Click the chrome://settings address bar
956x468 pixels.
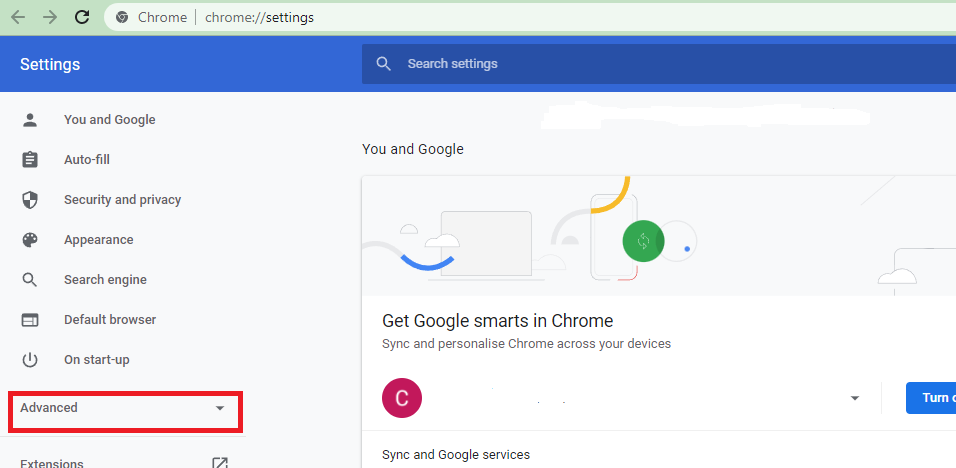tap(530, 17)
